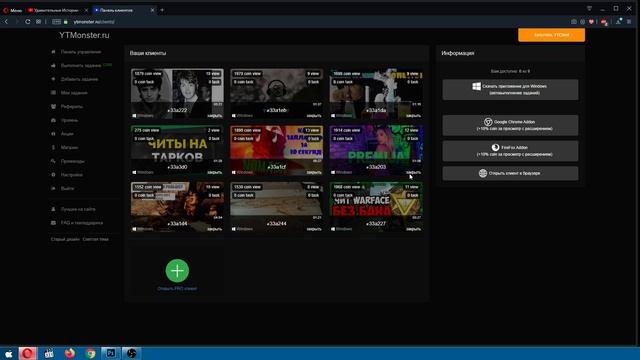
Task: Click 'закрыть' on client 33a1d4
Action: pos(215,229)
